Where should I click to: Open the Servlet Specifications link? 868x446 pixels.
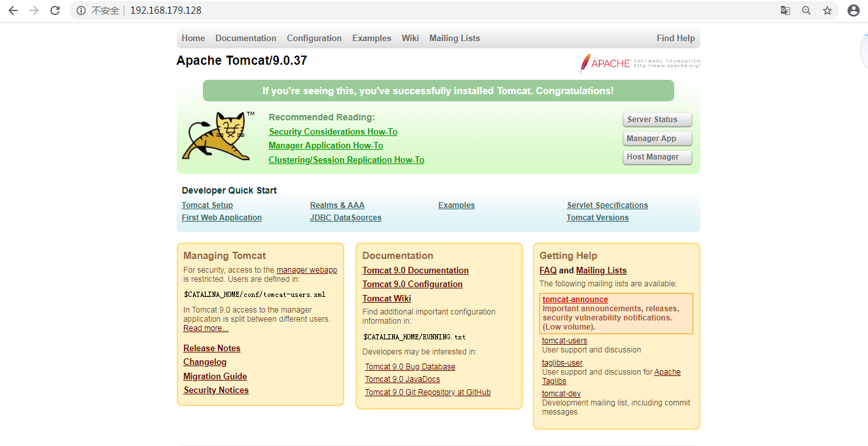coord(607,205)
